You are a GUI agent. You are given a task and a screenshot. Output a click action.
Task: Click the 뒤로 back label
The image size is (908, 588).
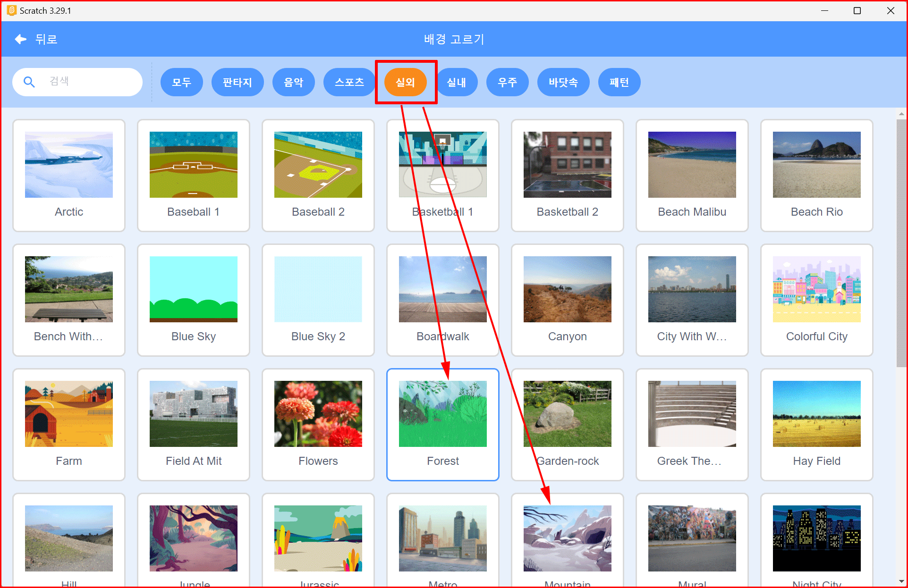pos(46,39)
